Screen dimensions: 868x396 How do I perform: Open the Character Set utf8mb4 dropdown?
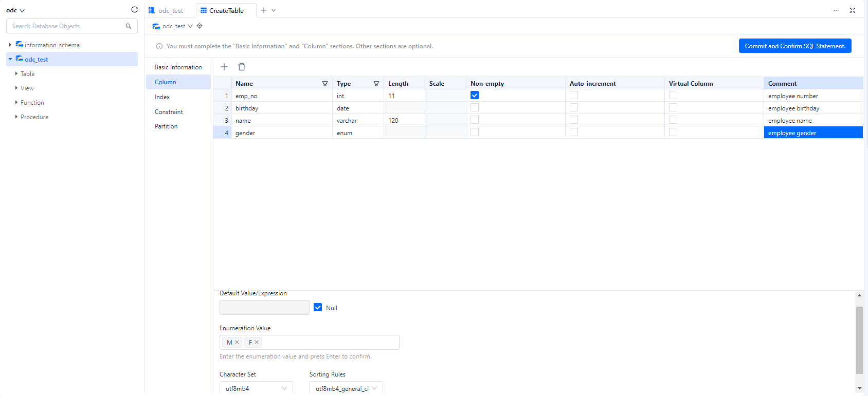(256, 388)
